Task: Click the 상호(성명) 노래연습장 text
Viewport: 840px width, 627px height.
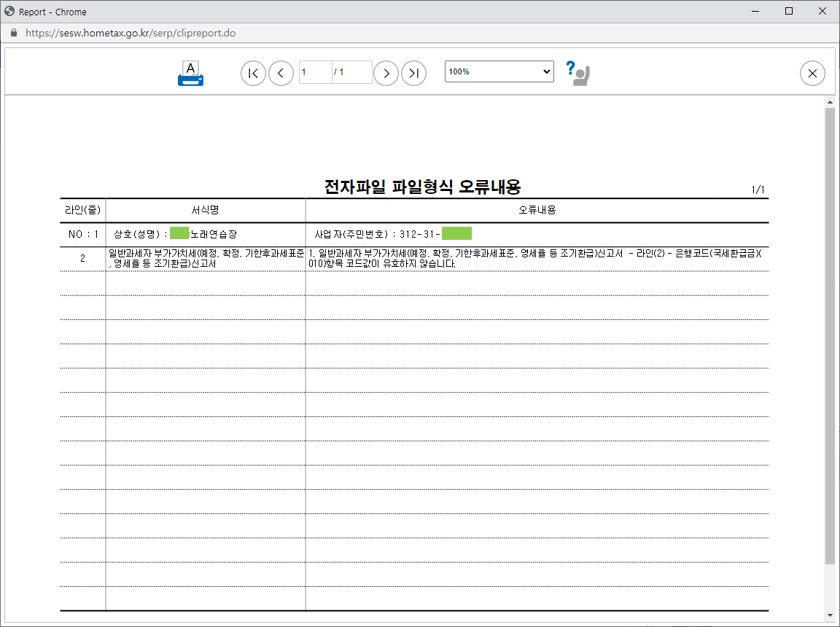Action: coord(175,234)
